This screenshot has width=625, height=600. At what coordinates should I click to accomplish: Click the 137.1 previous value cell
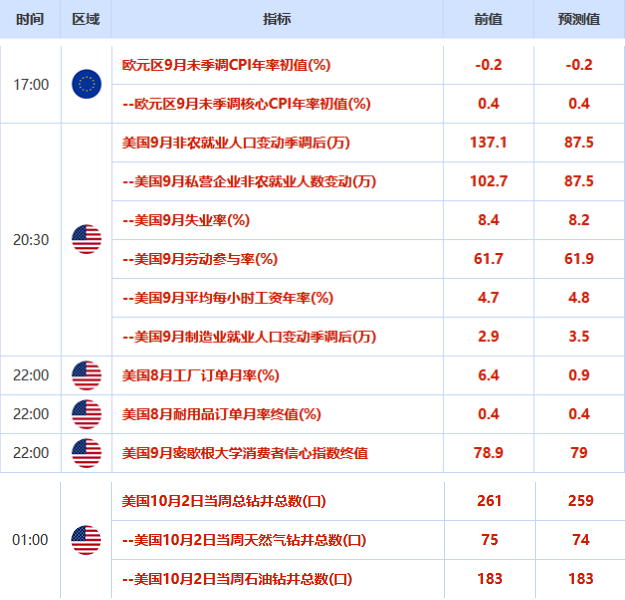pos(488,142)
